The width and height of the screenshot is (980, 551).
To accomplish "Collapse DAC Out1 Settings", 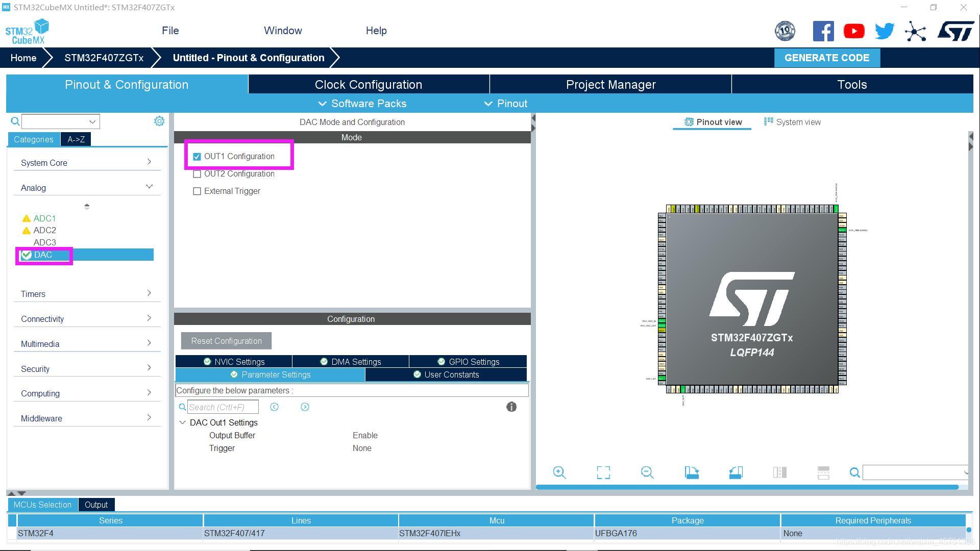I will point(183,422).
